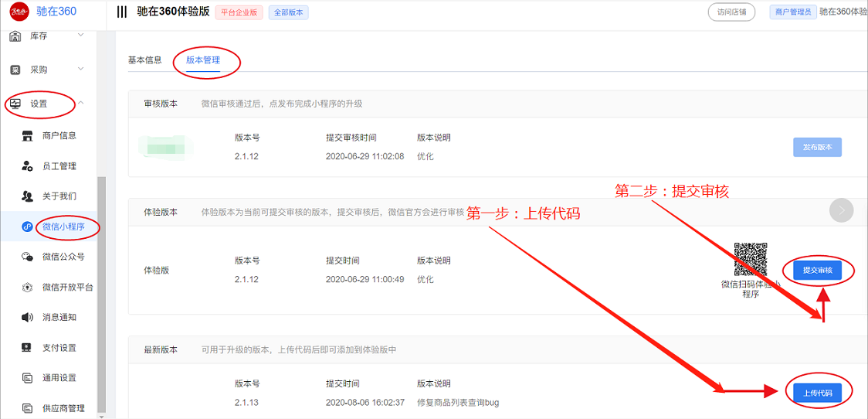Click the blurred name in 审核版本 row
868x419 pixels.
click(x=166, y=147)
